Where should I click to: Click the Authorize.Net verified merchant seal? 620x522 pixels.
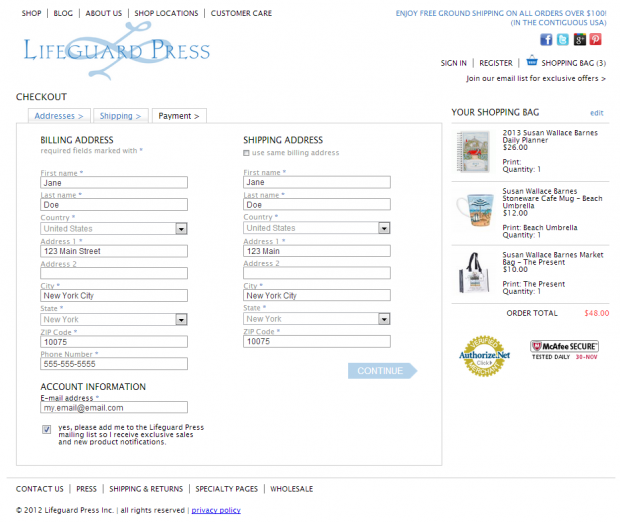tap(484, 356)
